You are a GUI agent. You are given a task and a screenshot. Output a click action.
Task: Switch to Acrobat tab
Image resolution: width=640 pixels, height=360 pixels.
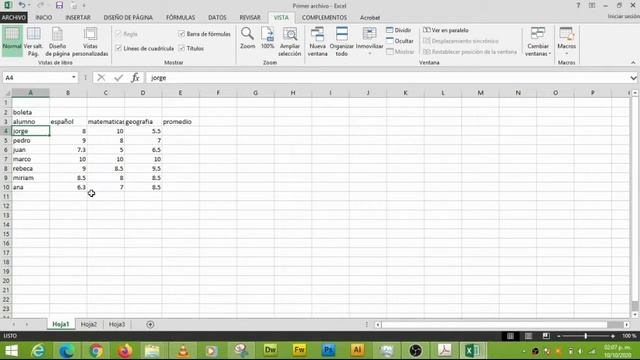click(x=370, y=18)
